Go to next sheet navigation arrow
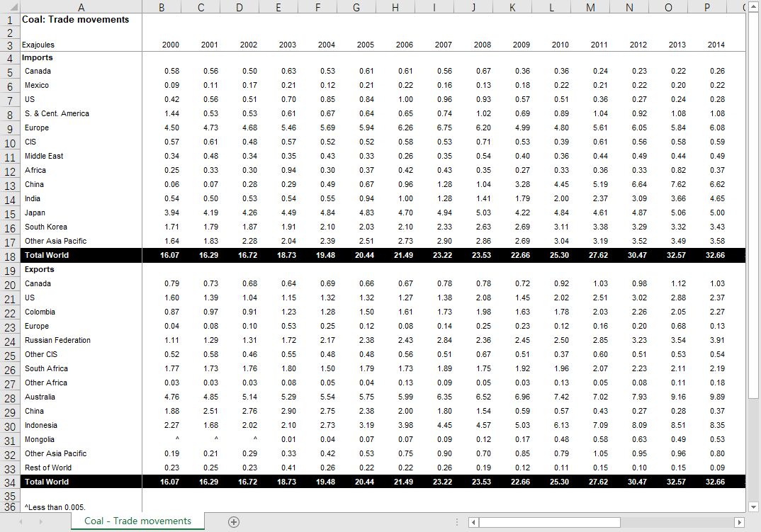This screenshot has width=761, height=532. pos(41,522)
